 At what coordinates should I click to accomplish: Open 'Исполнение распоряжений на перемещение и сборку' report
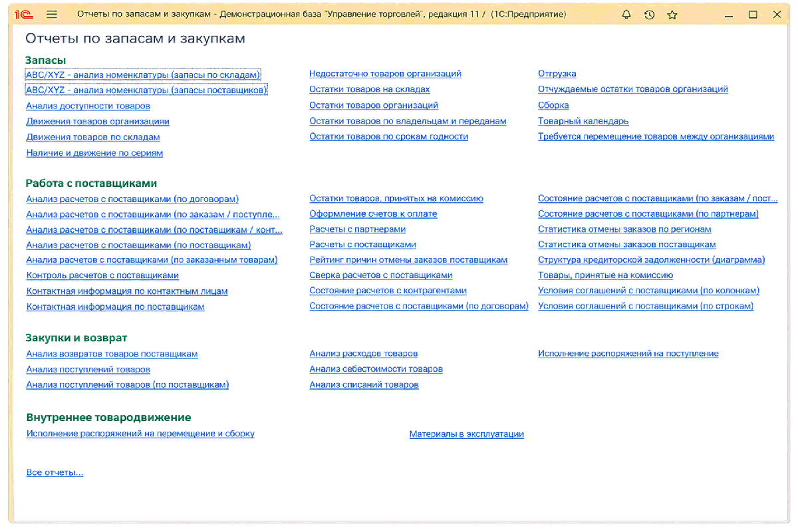pos(140,434)
